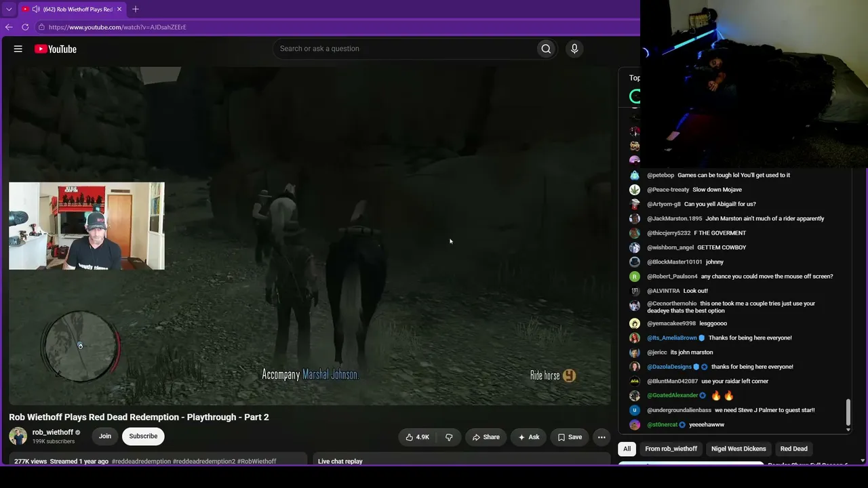Viewport: 868px width, 488px height.
Task: Open @Artyom-g8's chat avatar
Action: 635,204
